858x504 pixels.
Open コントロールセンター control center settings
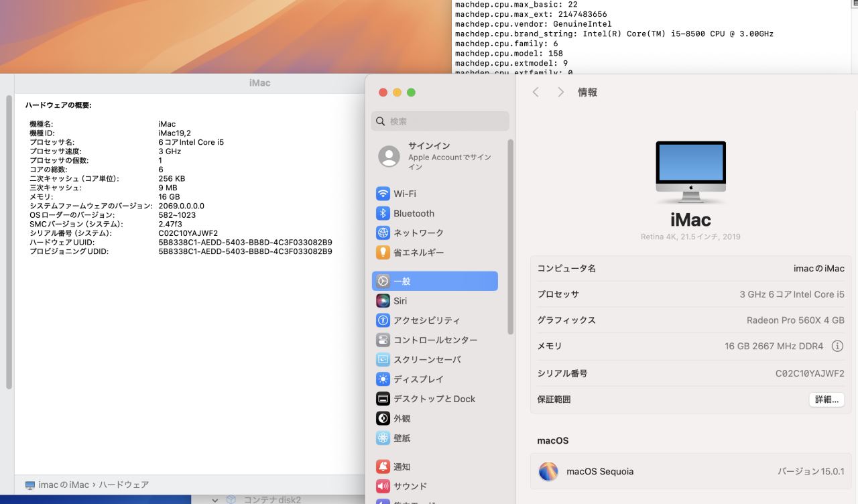435,340
